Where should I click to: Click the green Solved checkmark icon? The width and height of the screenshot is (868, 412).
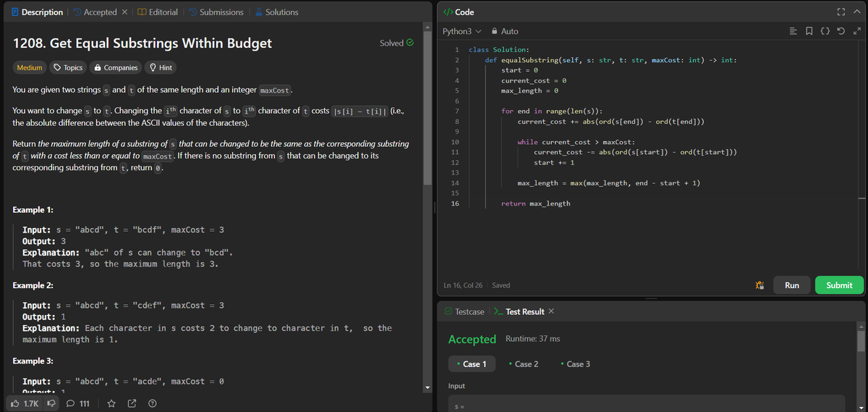(409, 43)
